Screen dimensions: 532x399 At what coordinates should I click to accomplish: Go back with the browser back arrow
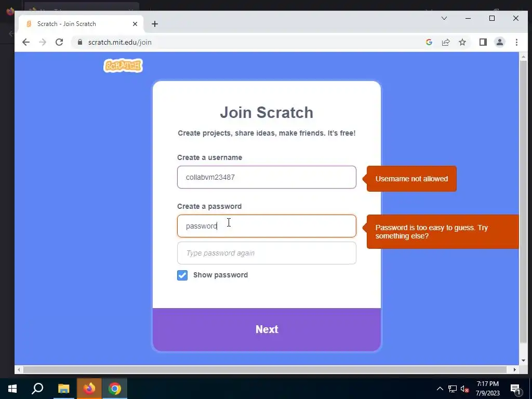[x=26, y=42]
